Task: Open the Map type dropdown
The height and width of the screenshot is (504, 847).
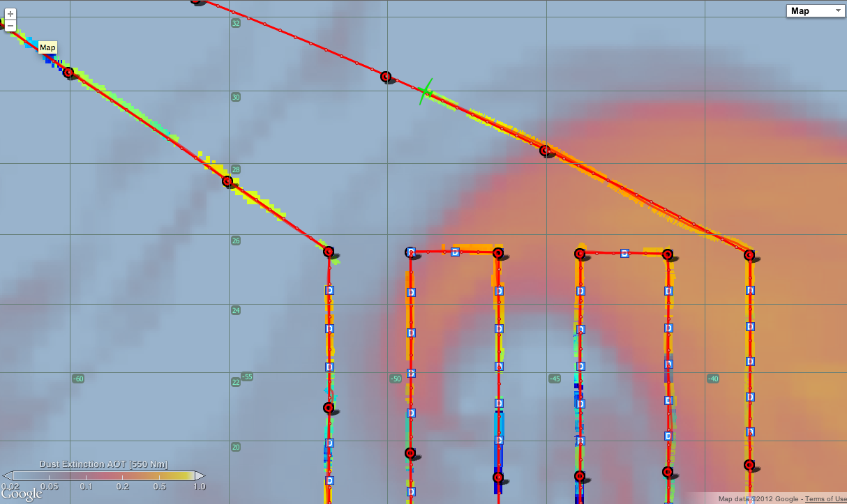Action: [x=814, y=10]
